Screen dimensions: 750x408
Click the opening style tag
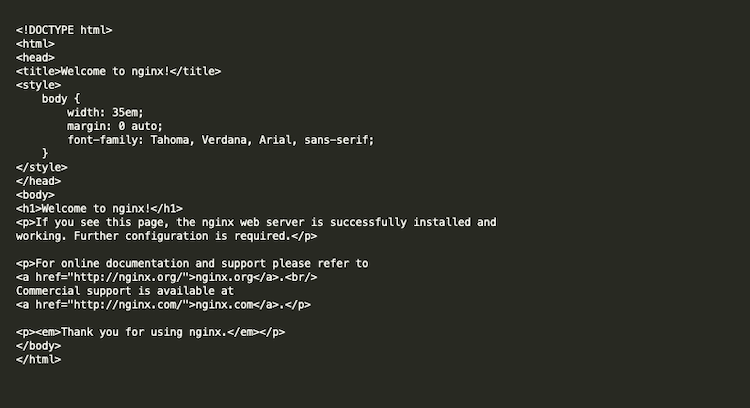pos(38,85)
